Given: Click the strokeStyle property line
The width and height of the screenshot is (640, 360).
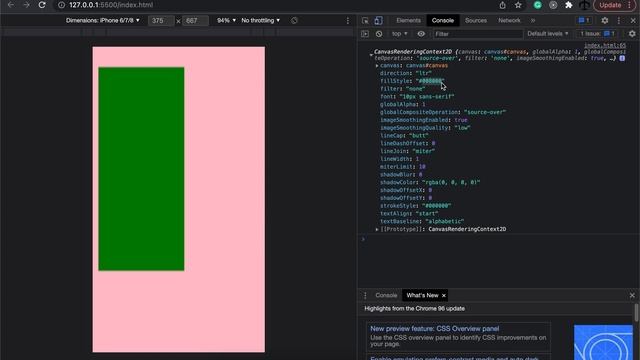Looking at the screenshot, I should 416,206.
